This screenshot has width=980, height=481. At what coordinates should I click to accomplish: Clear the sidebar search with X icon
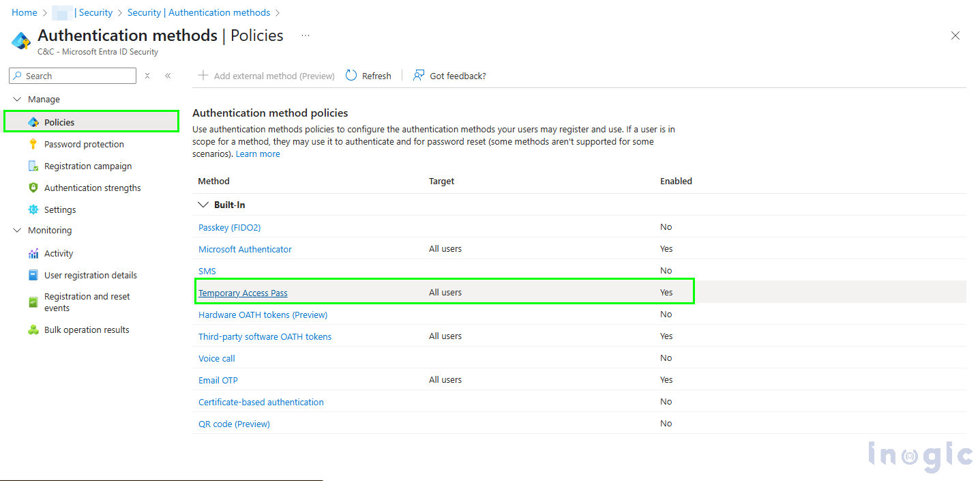[x=147, y=76]
